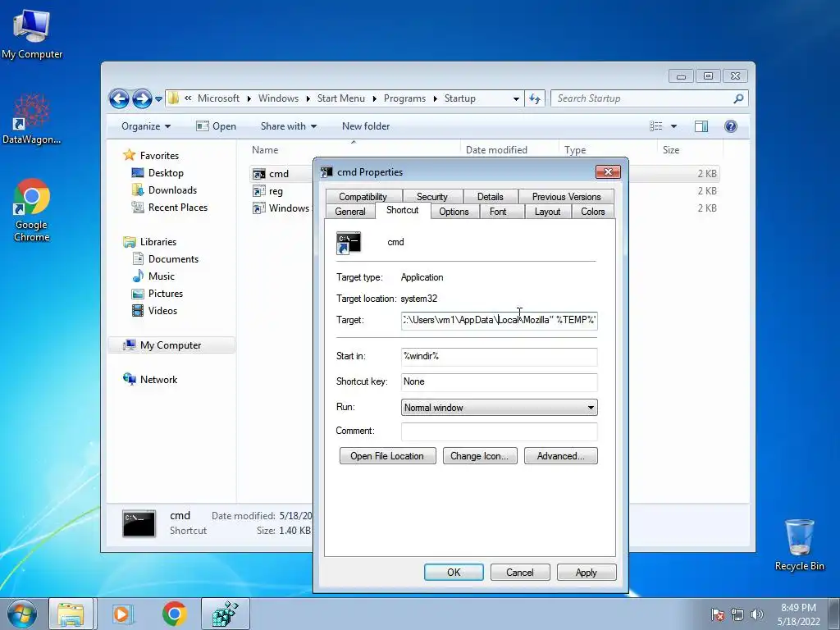
Task: Select the reg shortcut file
Action: click(276, 191)
